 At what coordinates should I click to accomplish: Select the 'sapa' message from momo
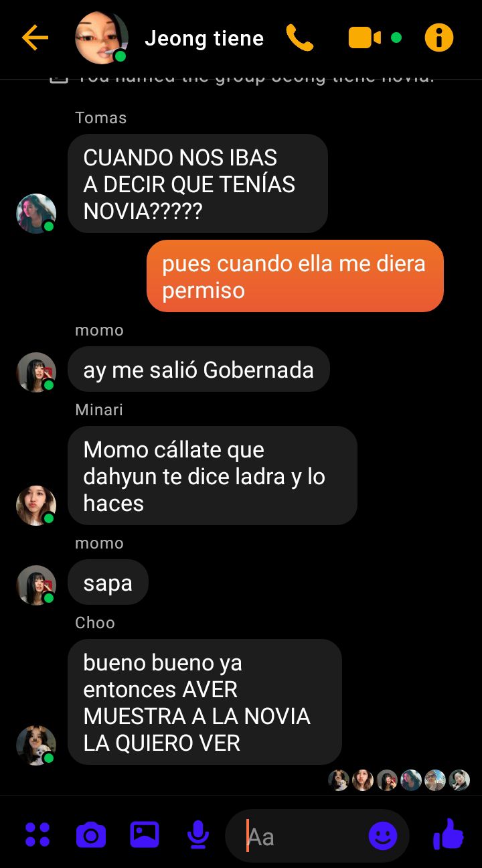(x=108, y=583)
